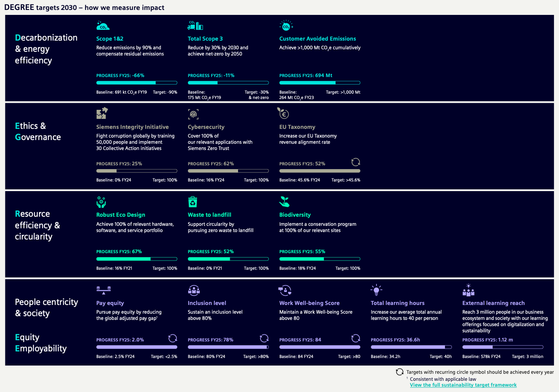Click the Biodiversity progress bar
Viewport: 559px width, 392px height.
pos(320,259)
